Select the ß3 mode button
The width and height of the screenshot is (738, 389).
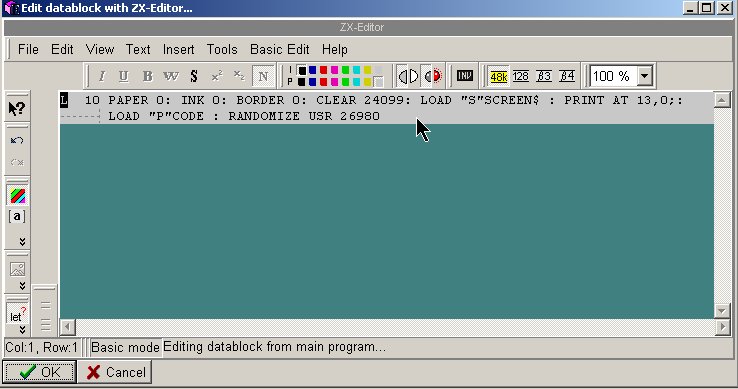tap(544, 76)
